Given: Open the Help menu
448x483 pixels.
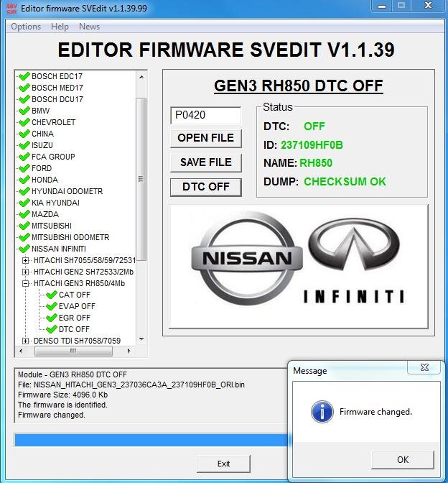Looking at the screenshot, I should coord(60,27).
